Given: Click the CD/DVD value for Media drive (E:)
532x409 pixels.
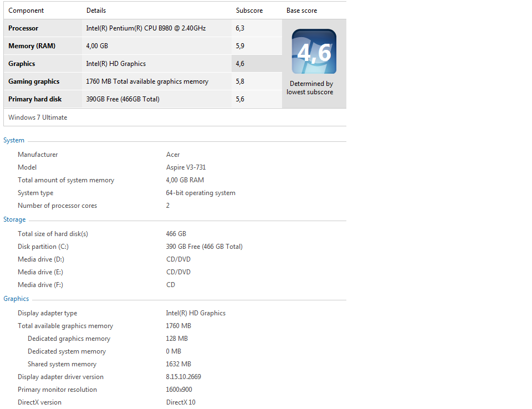Looking at the screenshot, I should 178,272.
